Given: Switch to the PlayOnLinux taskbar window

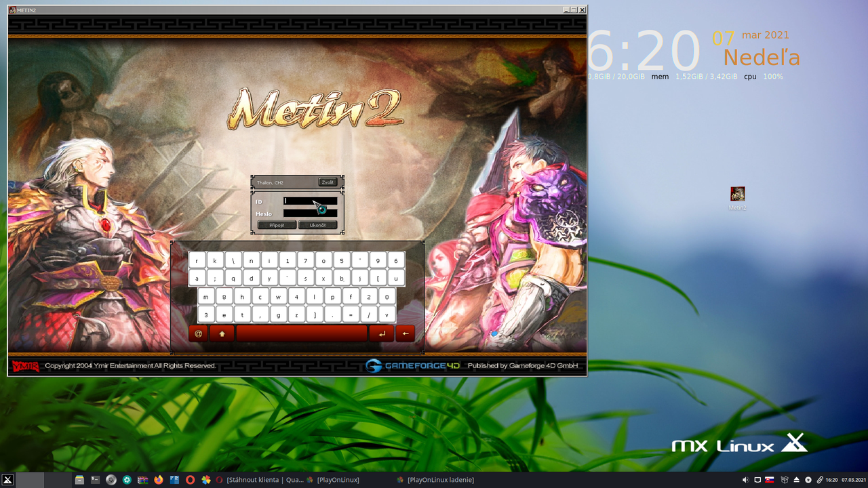Looking at the screenshot, I should tap(333, 480).
